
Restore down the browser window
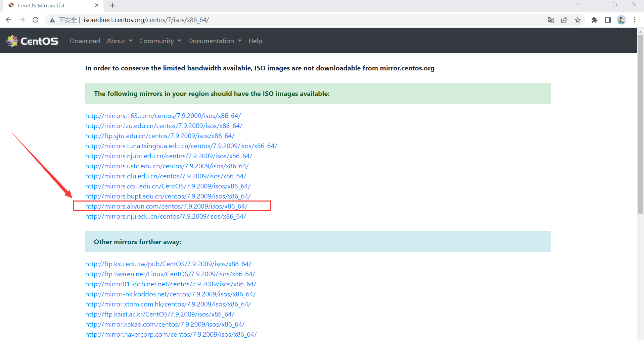(615, 4)
